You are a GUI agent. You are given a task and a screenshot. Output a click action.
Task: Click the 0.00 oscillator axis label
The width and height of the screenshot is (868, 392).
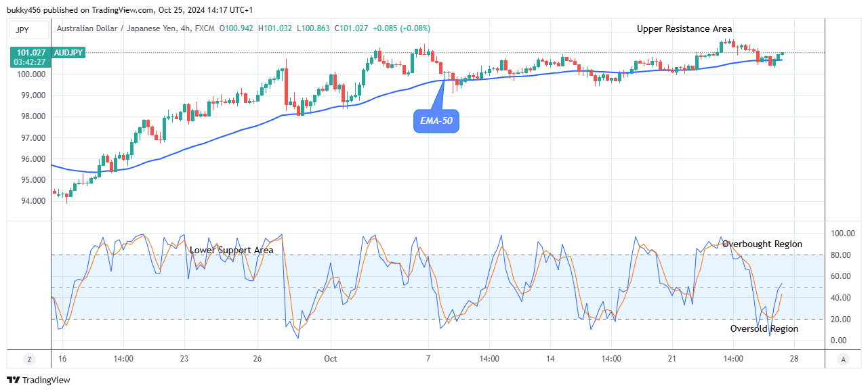840,341
